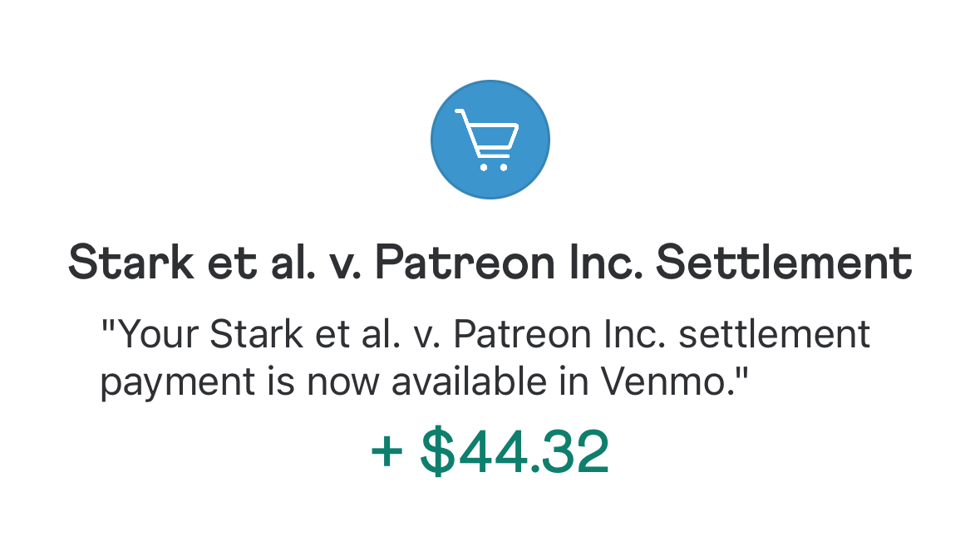
Task: Click the blue shopping cart icon
Action: [490, 139]
